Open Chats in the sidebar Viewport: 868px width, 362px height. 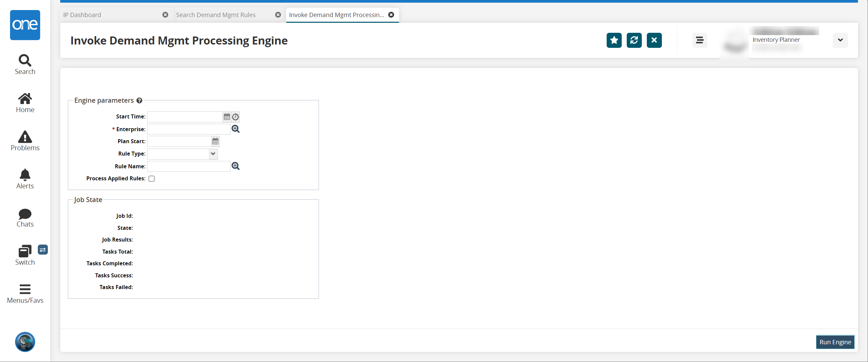click(25, 217)
